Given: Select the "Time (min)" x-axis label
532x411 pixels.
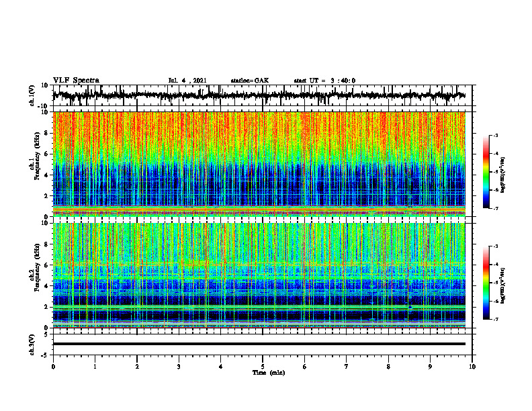Looking at the screenshot, I should coord(269,373).
